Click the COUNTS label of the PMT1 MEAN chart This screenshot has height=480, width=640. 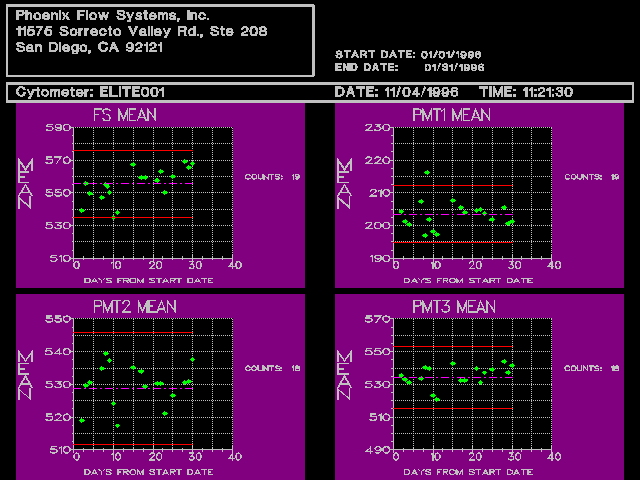point(583,177)
